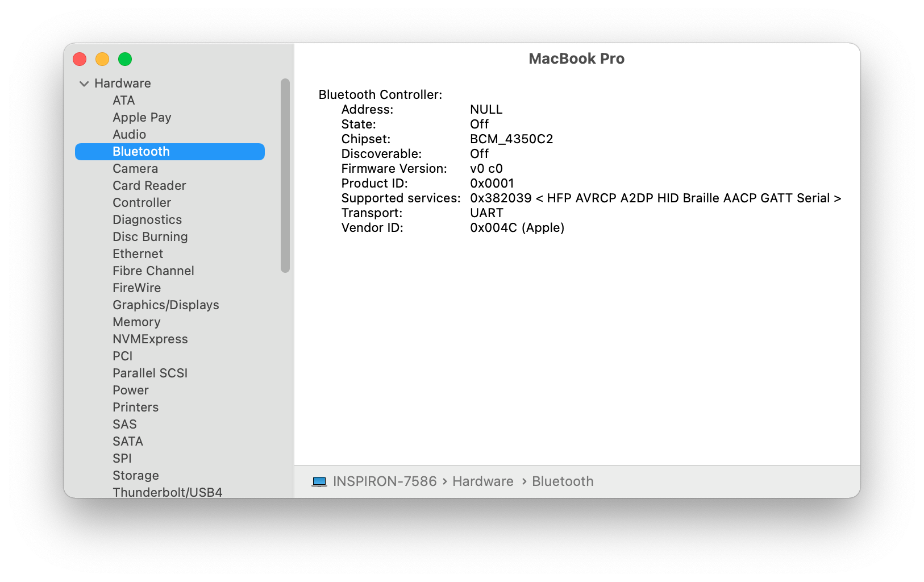
Task: Click the green zoom traffic light
Action: click(124, 59)
